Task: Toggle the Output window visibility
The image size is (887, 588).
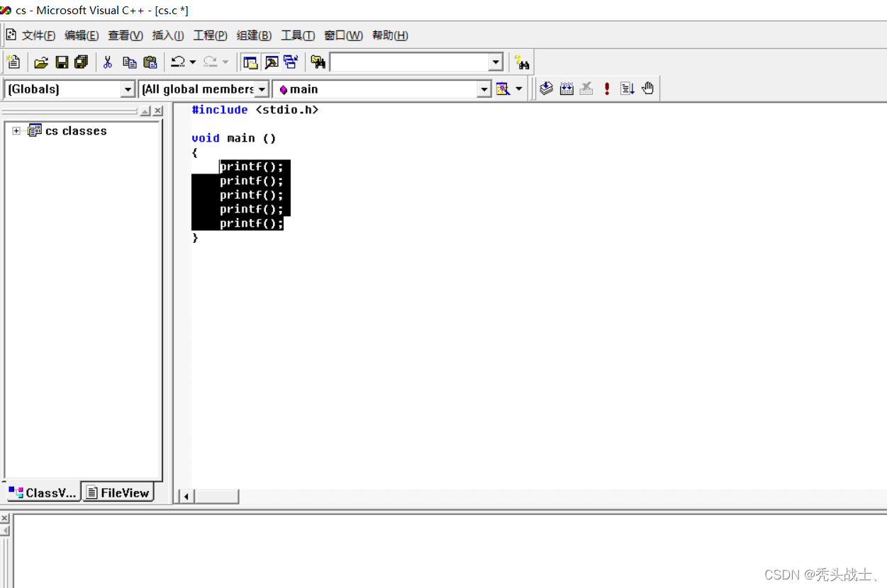Action: [x=272, y=62]
